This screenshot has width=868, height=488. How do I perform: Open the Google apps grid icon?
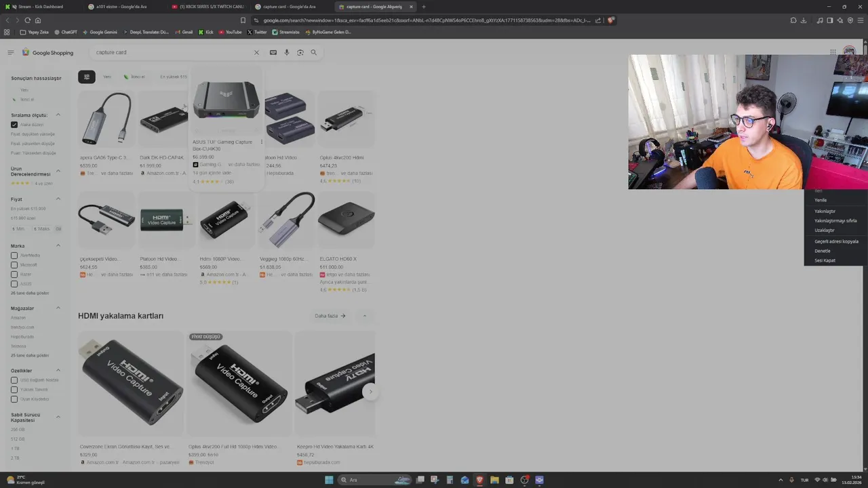833,52
